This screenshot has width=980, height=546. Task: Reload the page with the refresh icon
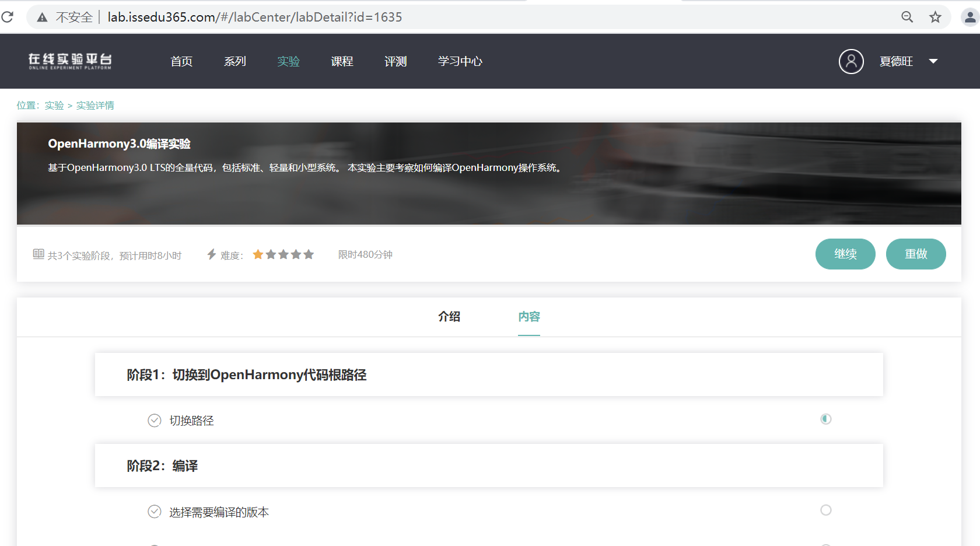[x=8, y=17]
